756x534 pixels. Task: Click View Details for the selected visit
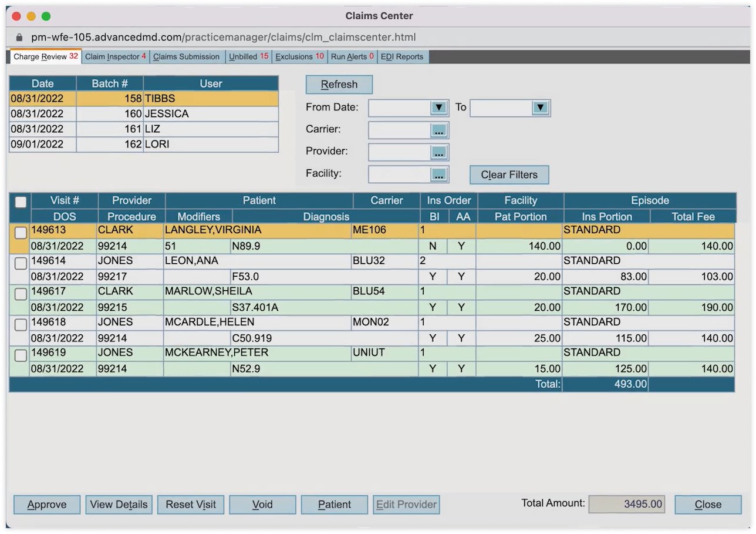(x=119, y=504)
